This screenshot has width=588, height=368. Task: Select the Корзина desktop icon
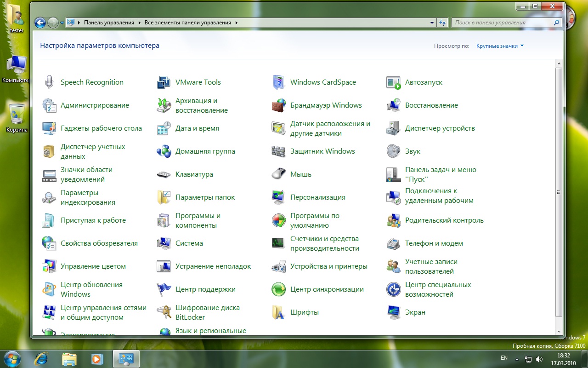tap(17, 118)
